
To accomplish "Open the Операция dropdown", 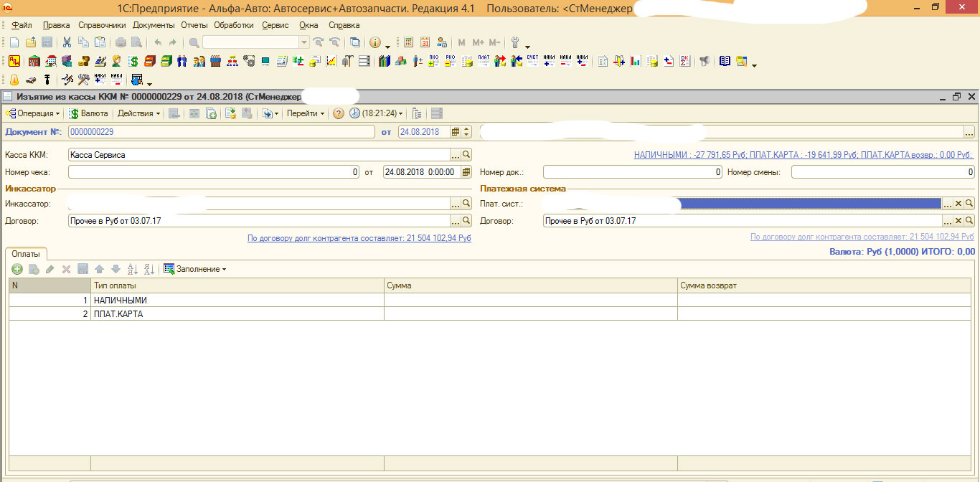I will click(x=33, y=113).
